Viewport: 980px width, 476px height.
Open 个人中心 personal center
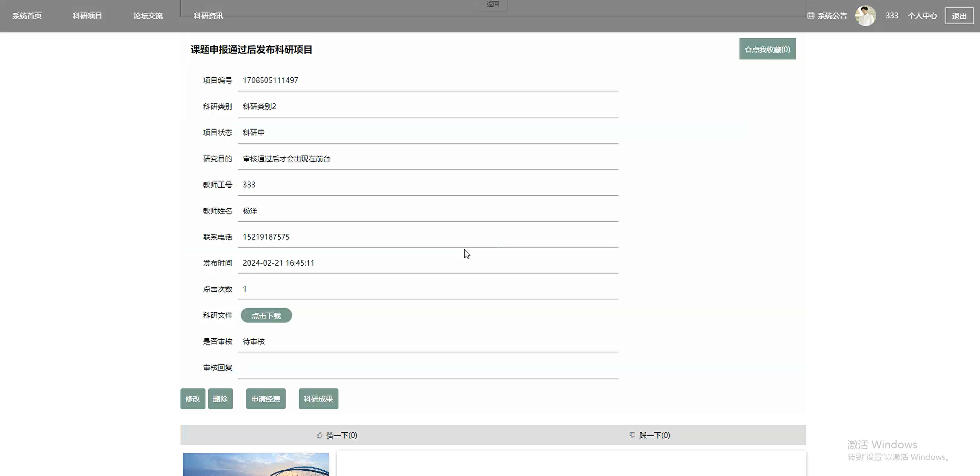tap(922, 16)
